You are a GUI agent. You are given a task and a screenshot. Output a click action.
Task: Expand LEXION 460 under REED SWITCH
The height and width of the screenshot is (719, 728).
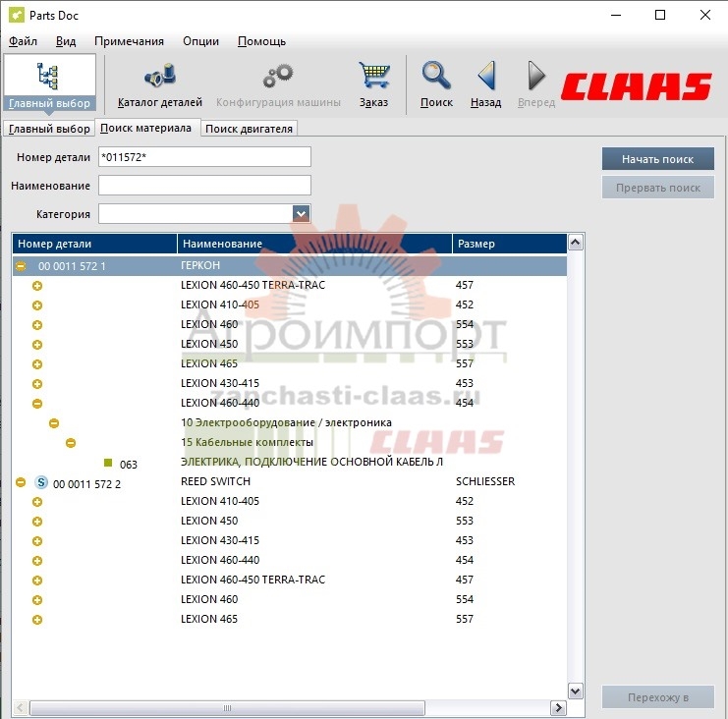37,600
